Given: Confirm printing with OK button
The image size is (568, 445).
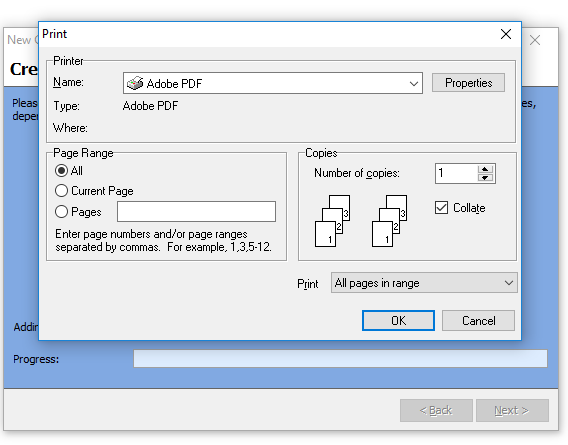Looking at the screenshot, I should click(x=398, y=320).
